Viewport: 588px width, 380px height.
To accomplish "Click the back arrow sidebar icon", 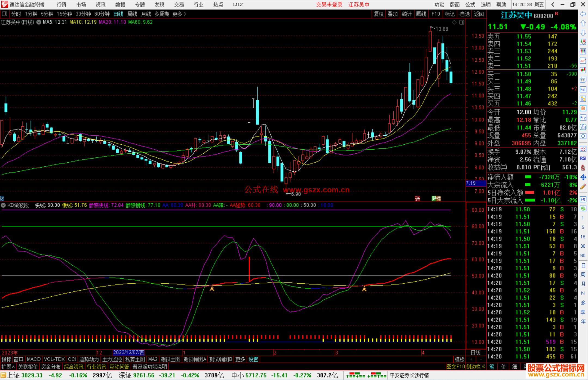I will pos(583,14).
